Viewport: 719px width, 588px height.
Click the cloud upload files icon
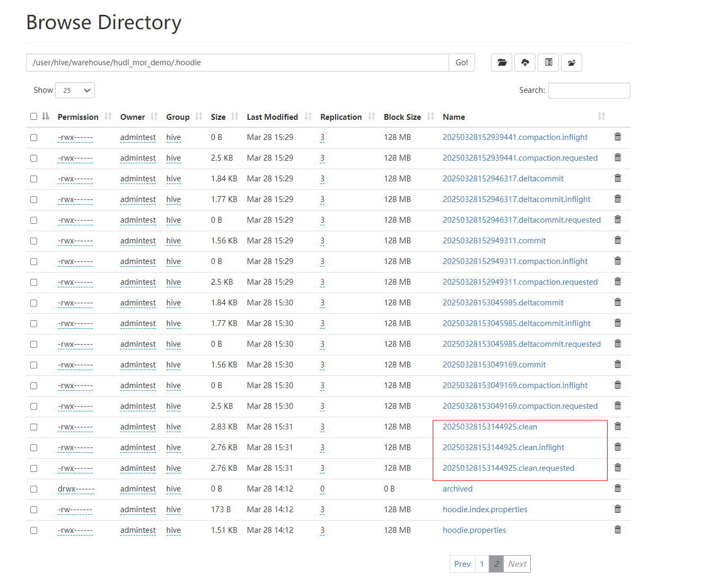point(524,63)
